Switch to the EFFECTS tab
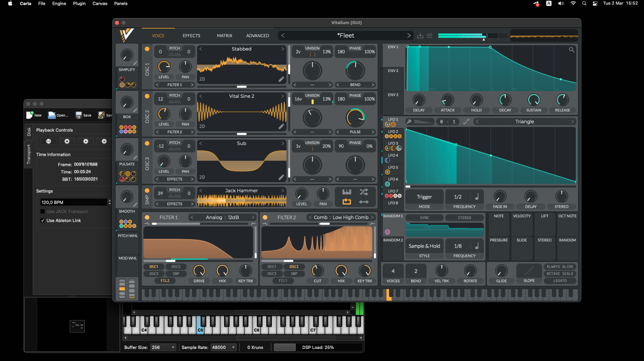 coord(191,36)
